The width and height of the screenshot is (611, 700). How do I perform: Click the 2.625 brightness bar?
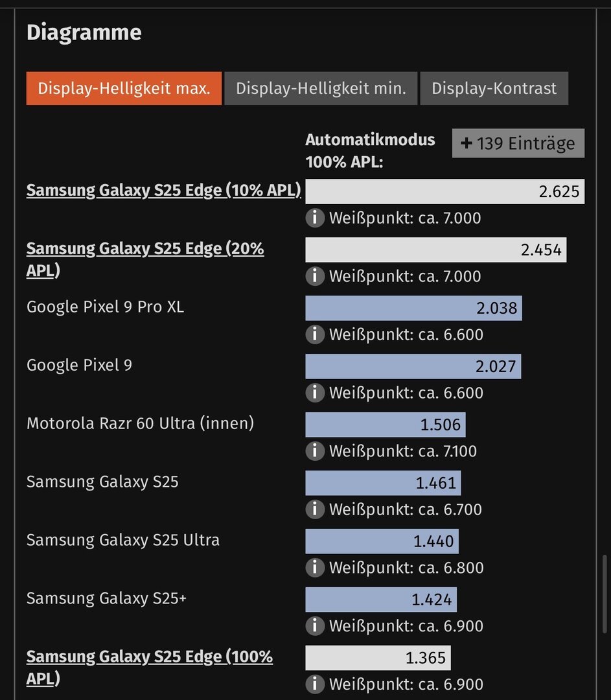coord(444,192)
